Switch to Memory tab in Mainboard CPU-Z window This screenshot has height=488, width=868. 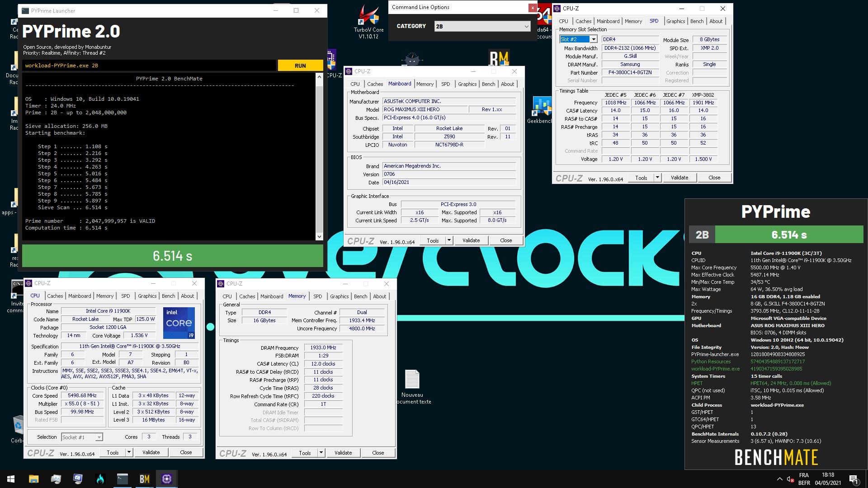coord(425,84)
